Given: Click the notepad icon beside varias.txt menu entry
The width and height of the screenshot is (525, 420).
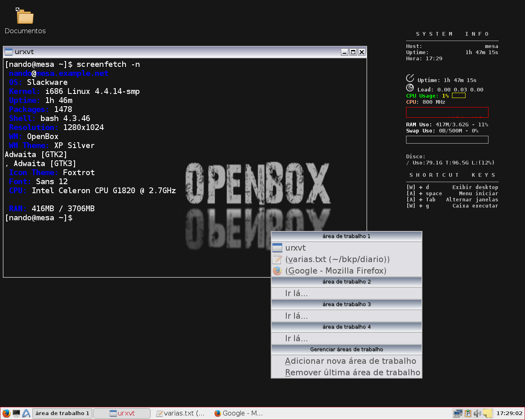Looking at the screenshot, I should point(277,259).
